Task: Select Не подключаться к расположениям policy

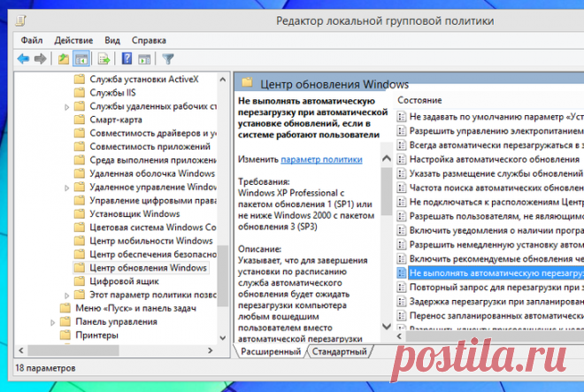Action: [496, 202]
